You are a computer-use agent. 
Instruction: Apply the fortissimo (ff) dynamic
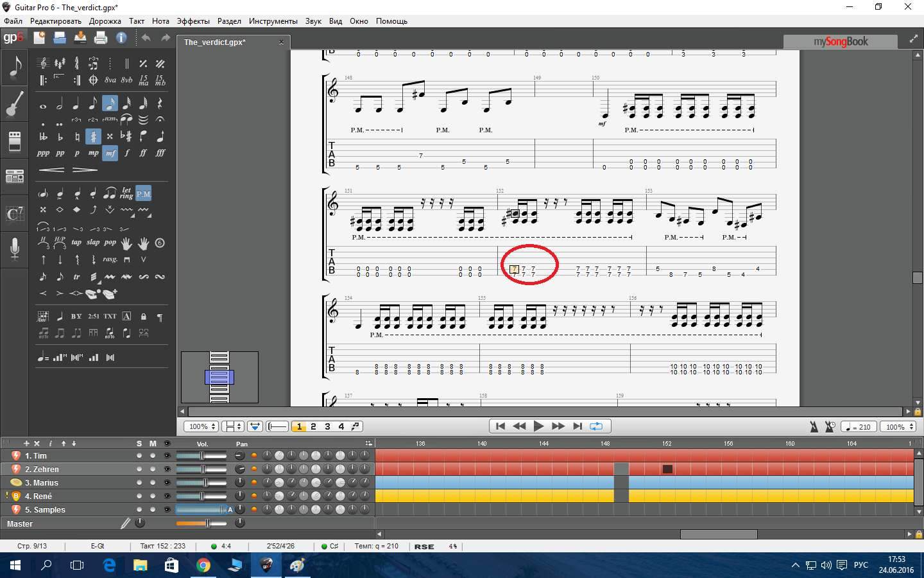(143, 153)
